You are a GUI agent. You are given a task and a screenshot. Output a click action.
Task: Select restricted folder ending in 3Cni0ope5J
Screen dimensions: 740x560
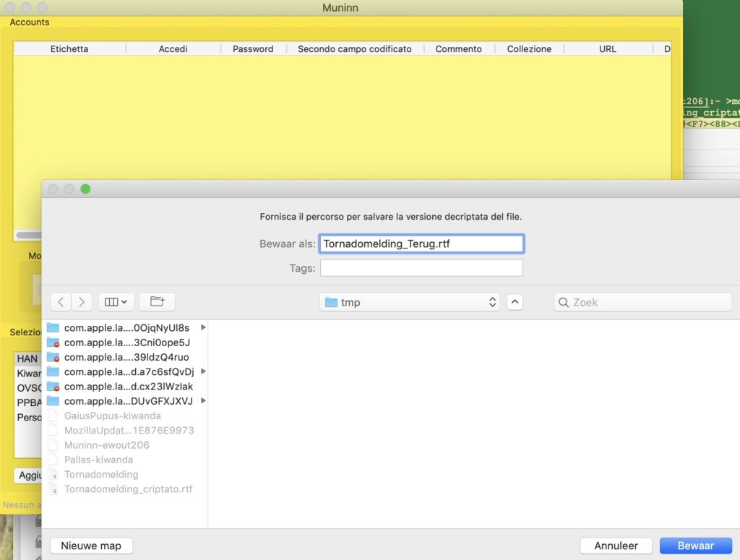[126, 343]
